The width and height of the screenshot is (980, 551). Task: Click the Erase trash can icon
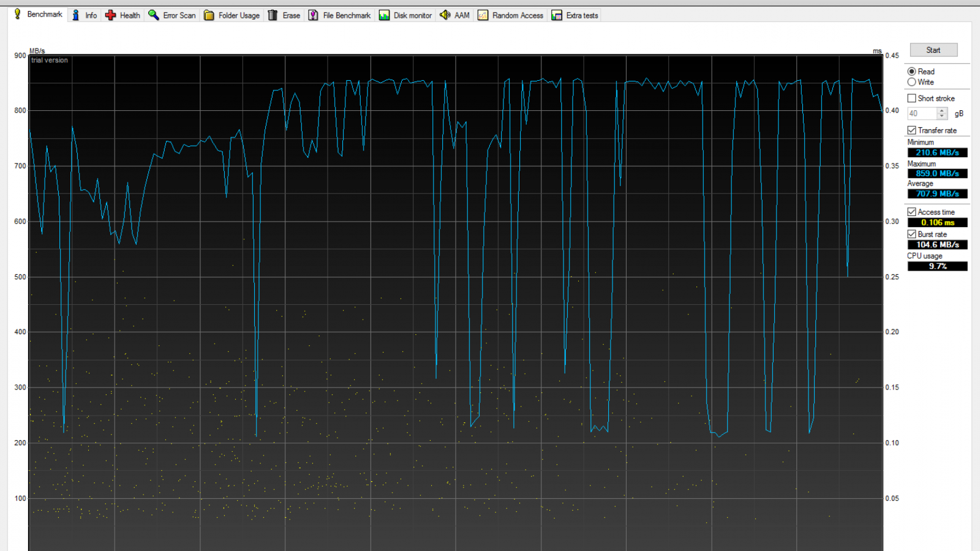[x=273, y=15]
